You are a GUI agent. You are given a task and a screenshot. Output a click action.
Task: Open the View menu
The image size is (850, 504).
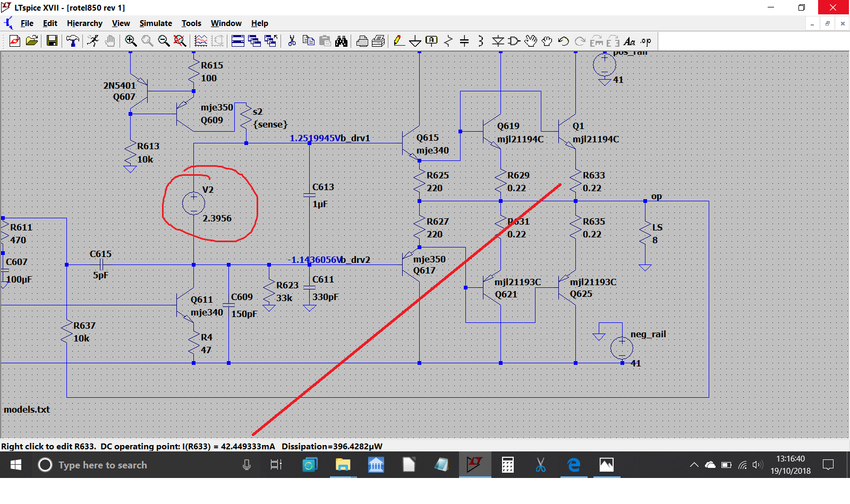pos(121,23)
